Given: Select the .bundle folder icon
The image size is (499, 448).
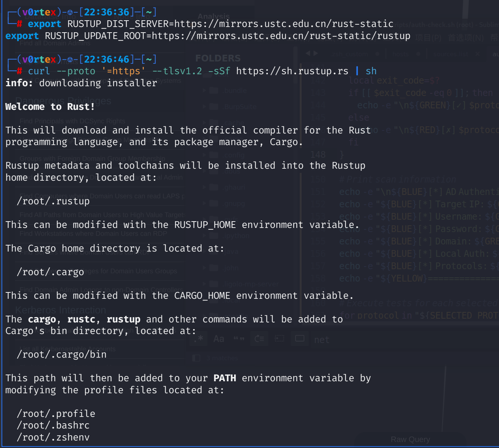Looking at the screenshot, I should pyautogui.click(x=214, y=90).
